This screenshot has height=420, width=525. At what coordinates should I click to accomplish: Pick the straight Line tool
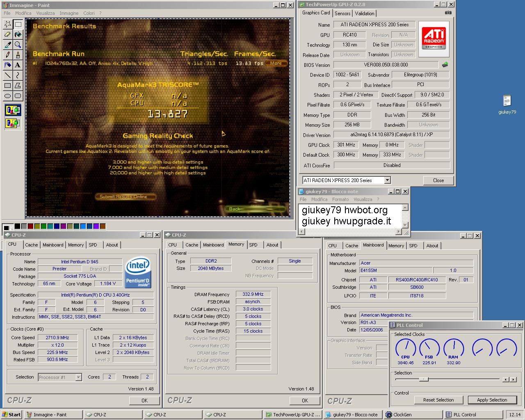(x=7, y=75)
